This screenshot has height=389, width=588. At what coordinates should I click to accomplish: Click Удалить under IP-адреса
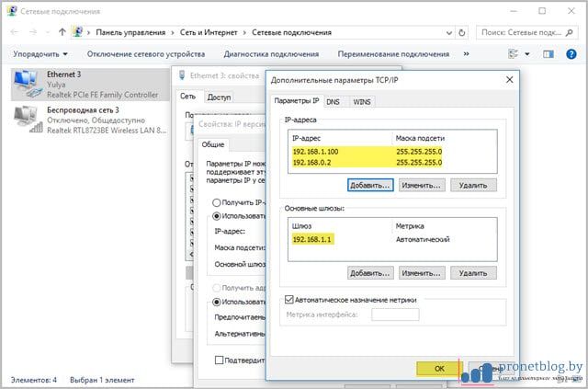tap(473, 185)
